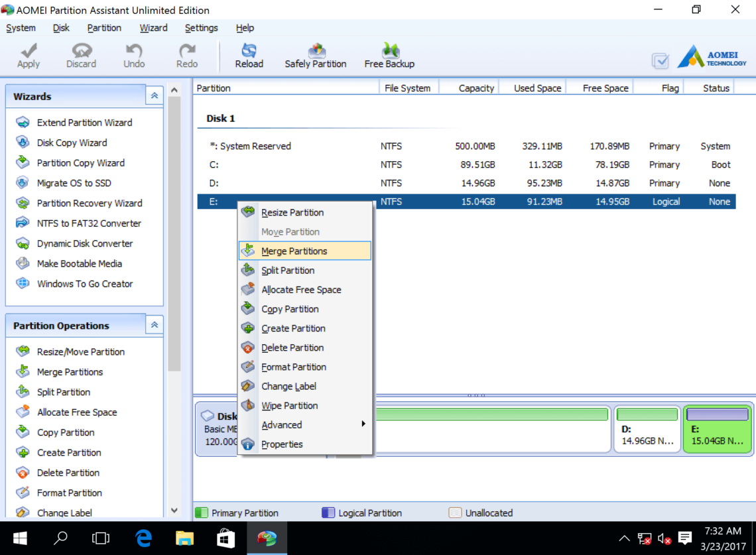Choose Change Label from the context menu
The height and width of the screenshot is (555, 756).
pyautogui.click(x=305, y=386)
